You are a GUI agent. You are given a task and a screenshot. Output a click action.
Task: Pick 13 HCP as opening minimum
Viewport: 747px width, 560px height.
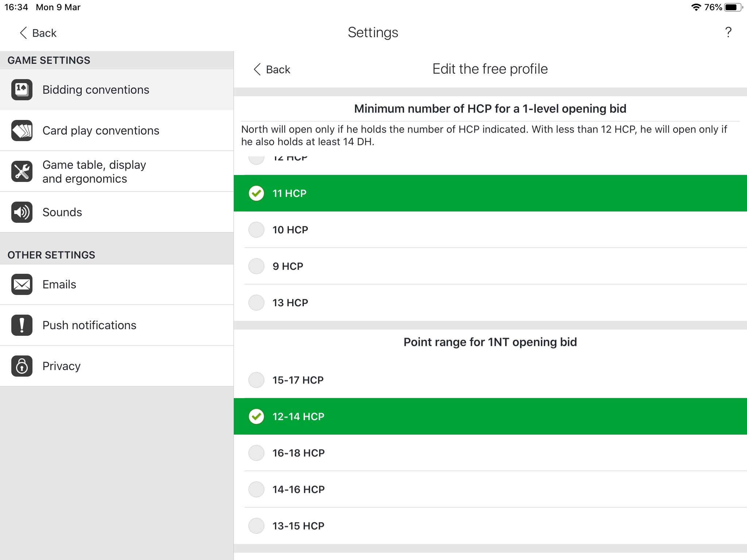tap(290, 303)
